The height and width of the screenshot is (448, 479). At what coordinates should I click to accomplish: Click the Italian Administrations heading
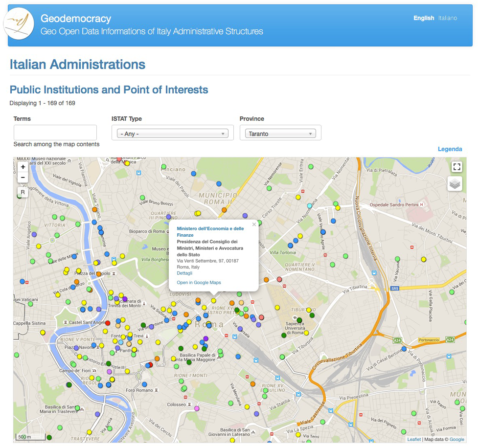(x=78, y=65)
